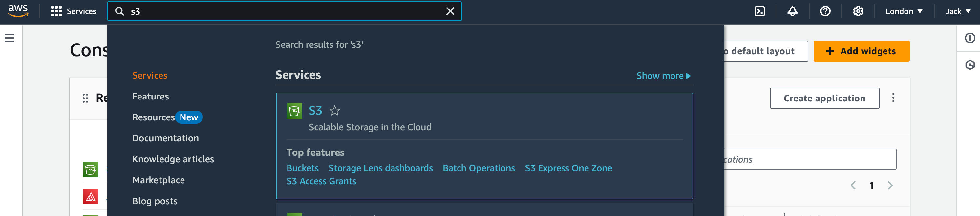980x216 pixels.
Task: Click the AWS logo home icon
Action: (x=18, y=11)
